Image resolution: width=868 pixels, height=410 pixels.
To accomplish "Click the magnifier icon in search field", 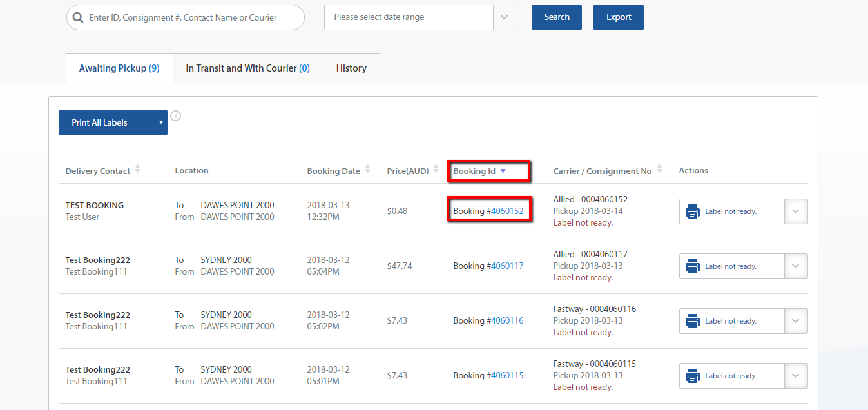I will (78, 18).
